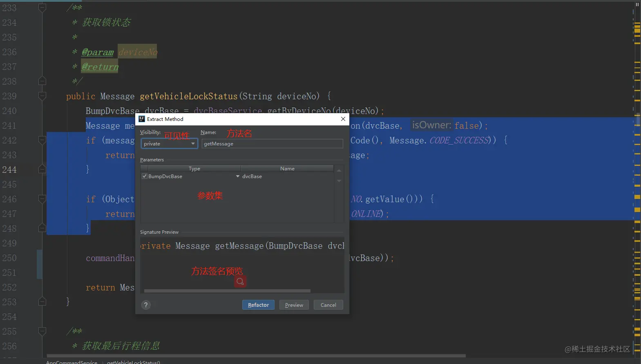Move parameter down with the down arrow
Viewport: 641px width, 364px height.
coord(339,181)
